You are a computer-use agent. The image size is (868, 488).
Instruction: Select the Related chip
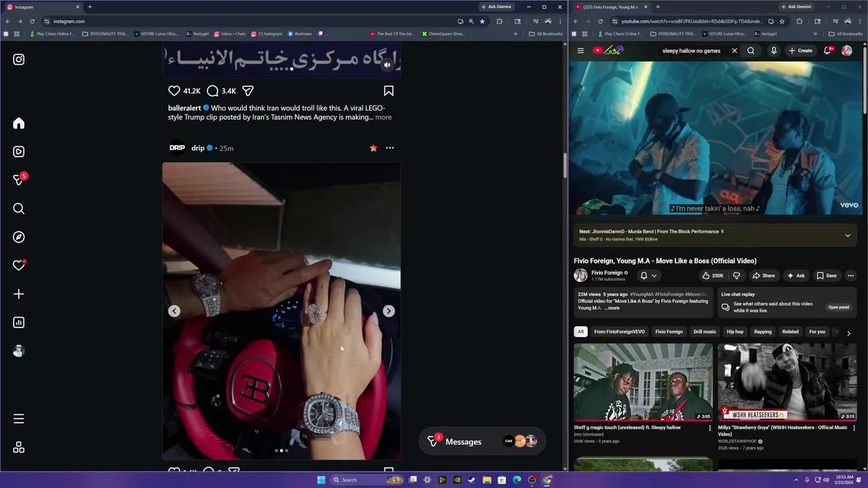tap(790, 331)
